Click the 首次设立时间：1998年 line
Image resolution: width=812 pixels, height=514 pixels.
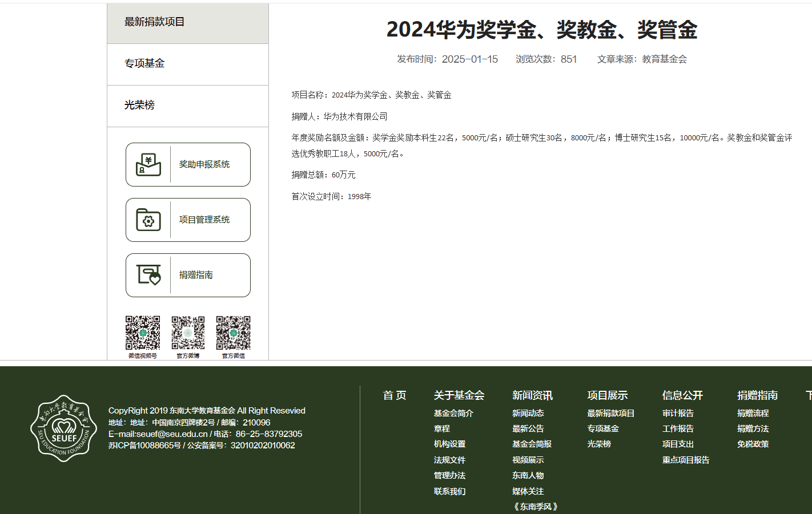332,196
